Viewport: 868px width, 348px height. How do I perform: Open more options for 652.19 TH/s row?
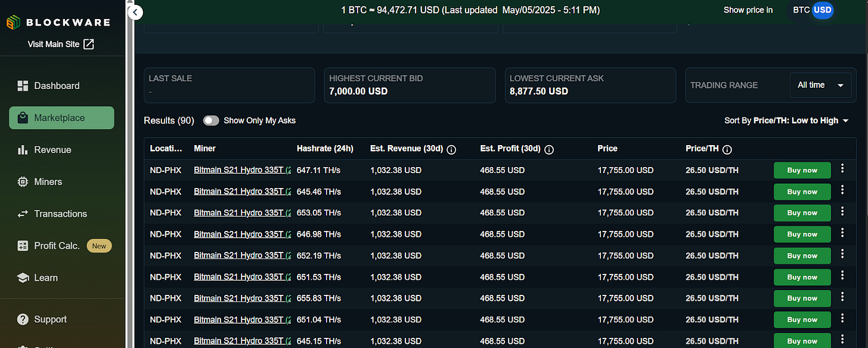842,254
